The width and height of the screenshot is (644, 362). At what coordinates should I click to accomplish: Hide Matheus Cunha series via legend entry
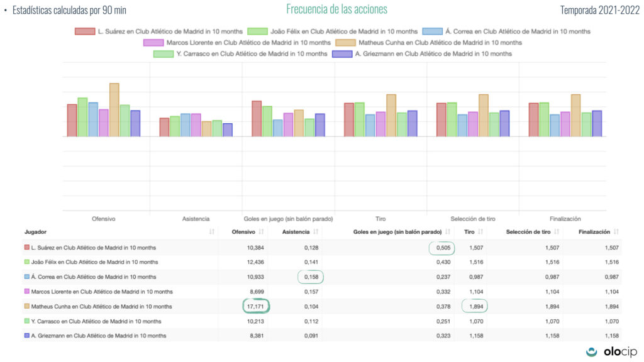[x=440, y=43]
